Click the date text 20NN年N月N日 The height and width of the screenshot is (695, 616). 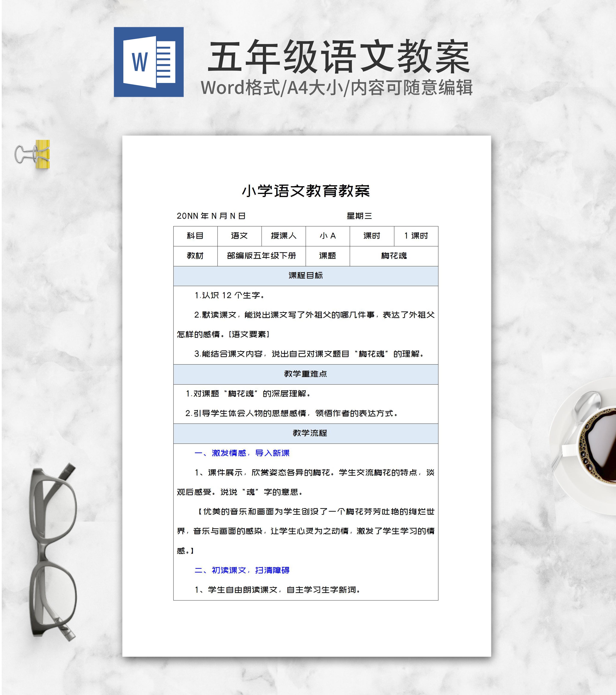(211, 216)
